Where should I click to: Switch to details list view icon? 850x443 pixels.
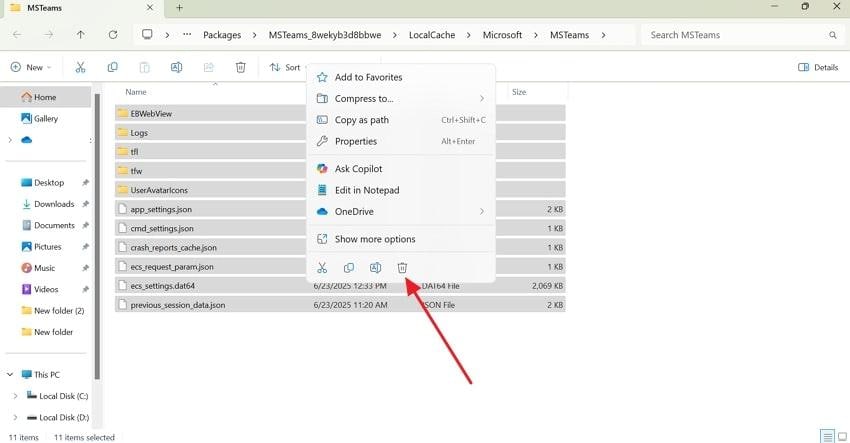[827, 436]
